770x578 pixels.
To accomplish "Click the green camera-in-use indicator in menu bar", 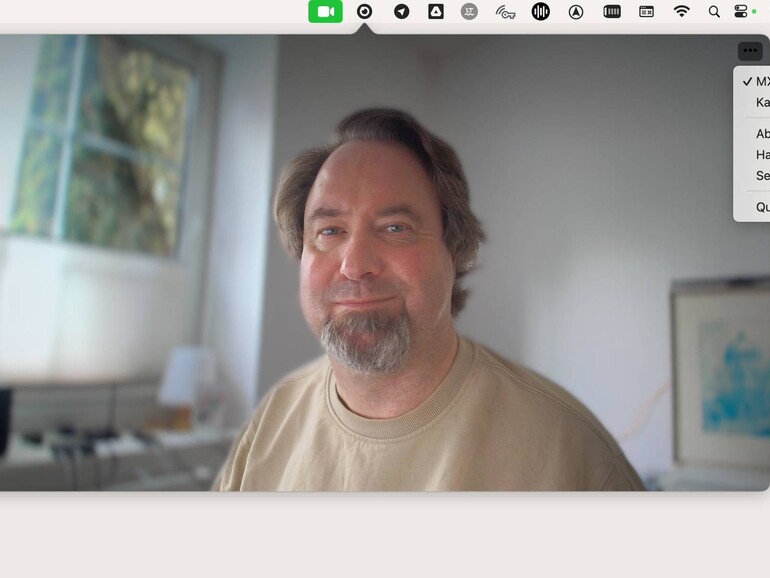I will [x=325, y=11].
